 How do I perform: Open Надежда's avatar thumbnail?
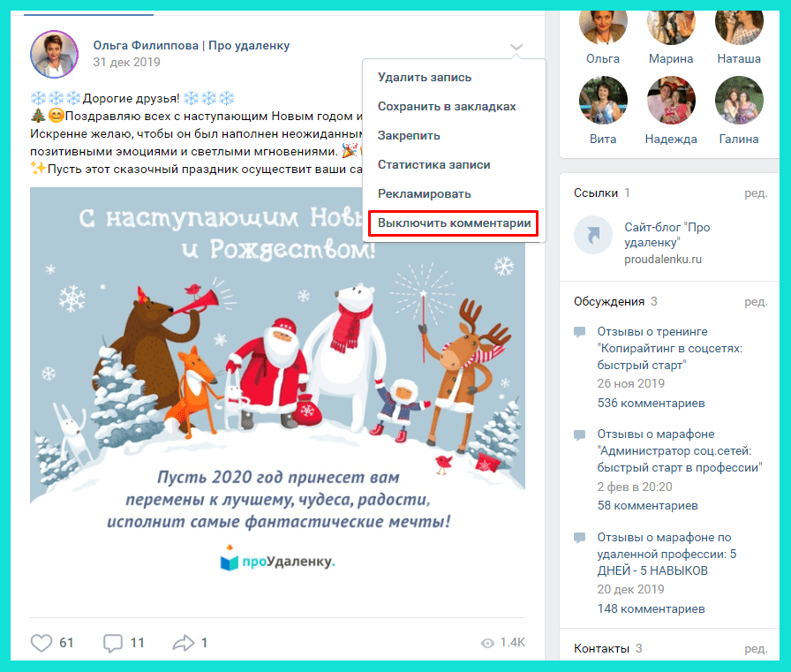coord(671,101)
